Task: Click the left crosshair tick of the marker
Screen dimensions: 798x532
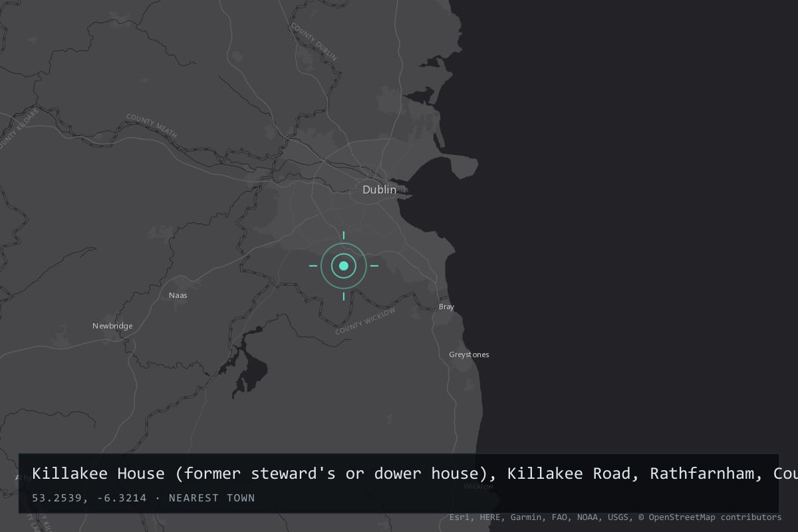Action: (x=313, y=266)
